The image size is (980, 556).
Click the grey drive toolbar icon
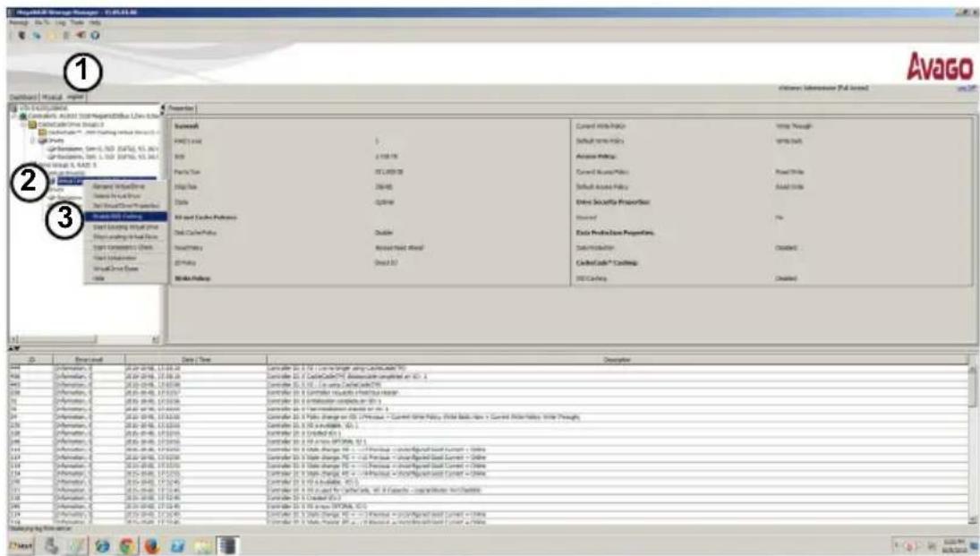tap(66, 36)
